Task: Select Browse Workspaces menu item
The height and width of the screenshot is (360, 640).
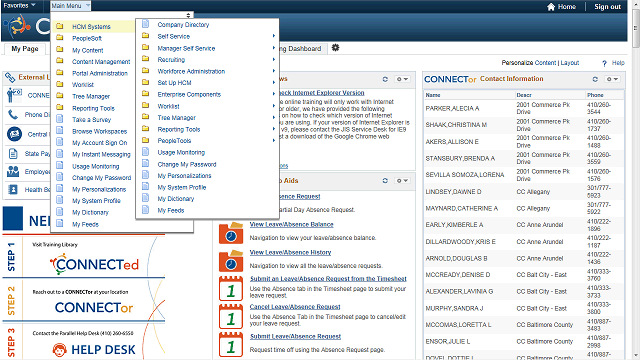Action: (x=100, y=131)
